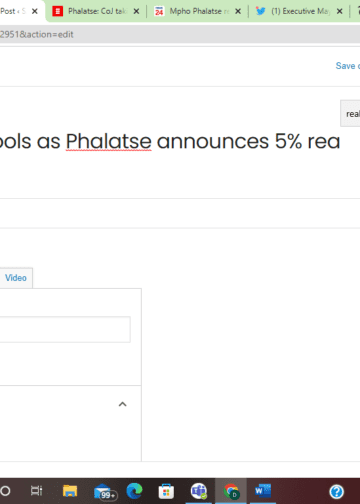Close the Phalatse: CoJ tab
360x504 pixels.
coord(136,11)
